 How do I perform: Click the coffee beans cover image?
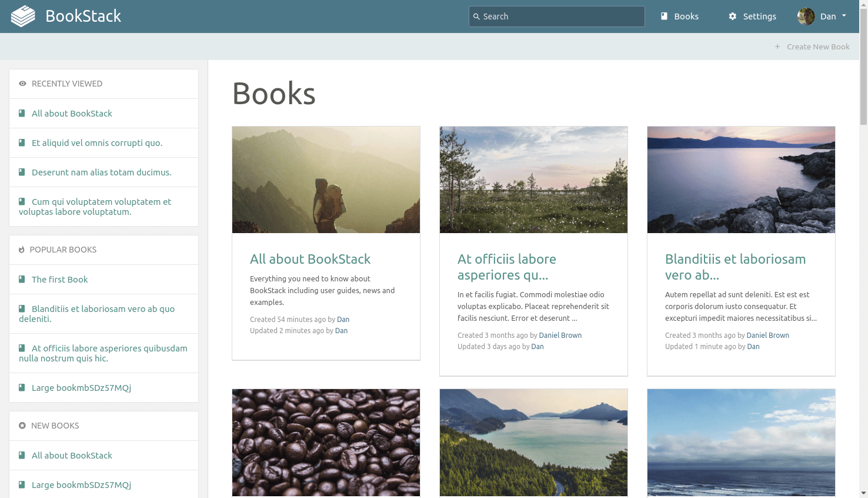(x=326, y=442)
